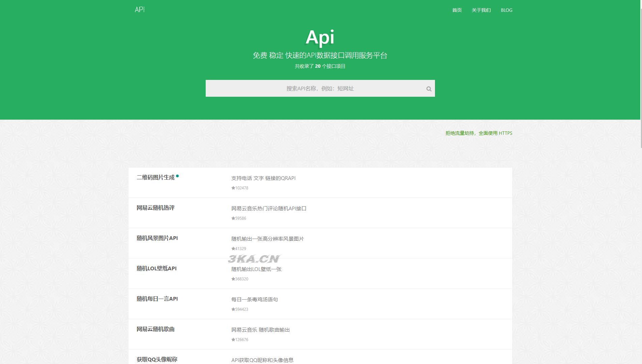This screenshot has height=364, width=642.
Task: Click the star icon next to 41329
Action: coord(233,248)
